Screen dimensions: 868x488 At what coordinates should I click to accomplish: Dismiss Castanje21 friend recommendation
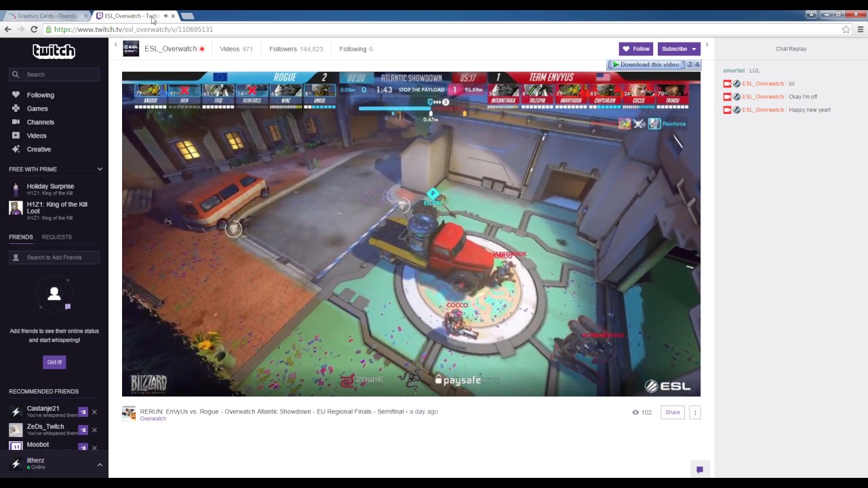(94, 411)
